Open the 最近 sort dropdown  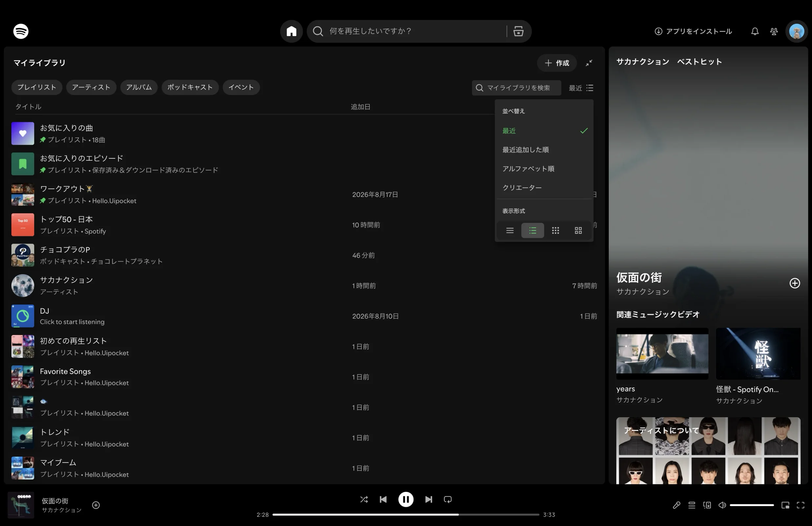tap(581, 88)
